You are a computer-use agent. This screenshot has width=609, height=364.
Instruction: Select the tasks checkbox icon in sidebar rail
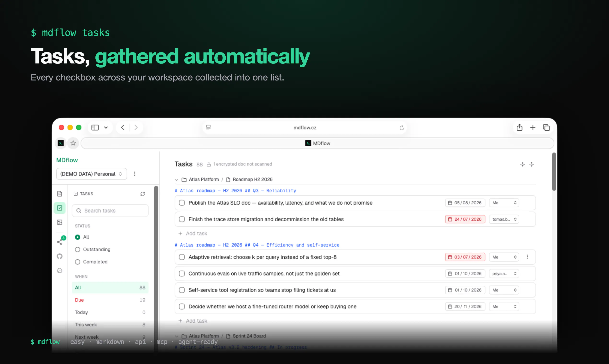[x=60, y=208]
